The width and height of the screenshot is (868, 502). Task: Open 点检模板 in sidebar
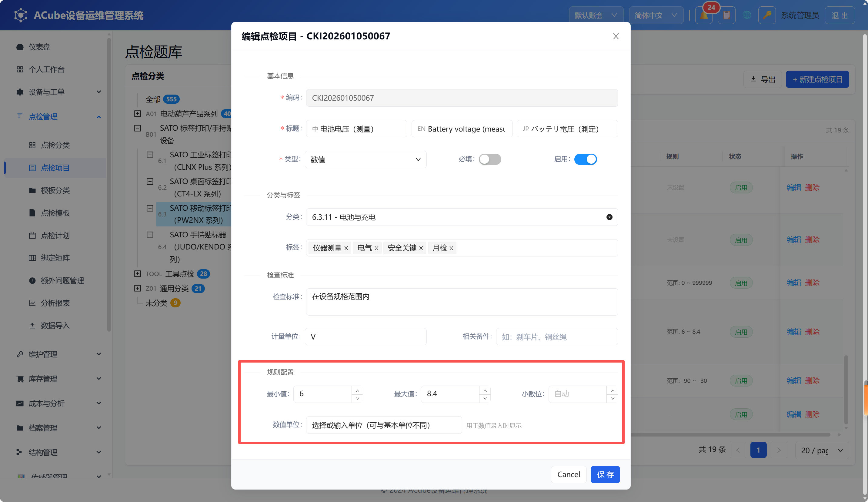coord(55,213)
